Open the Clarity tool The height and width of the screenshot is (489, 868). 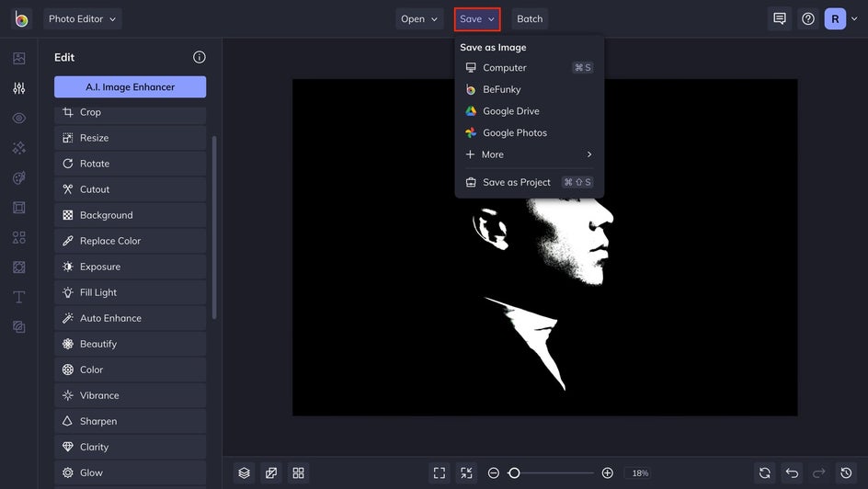pos(130,447)
